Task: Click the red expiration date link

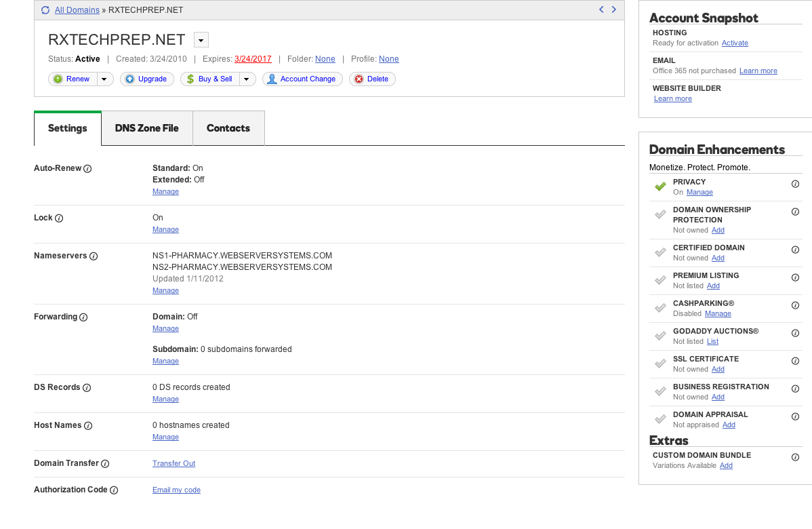Action: tap(253, 59)
